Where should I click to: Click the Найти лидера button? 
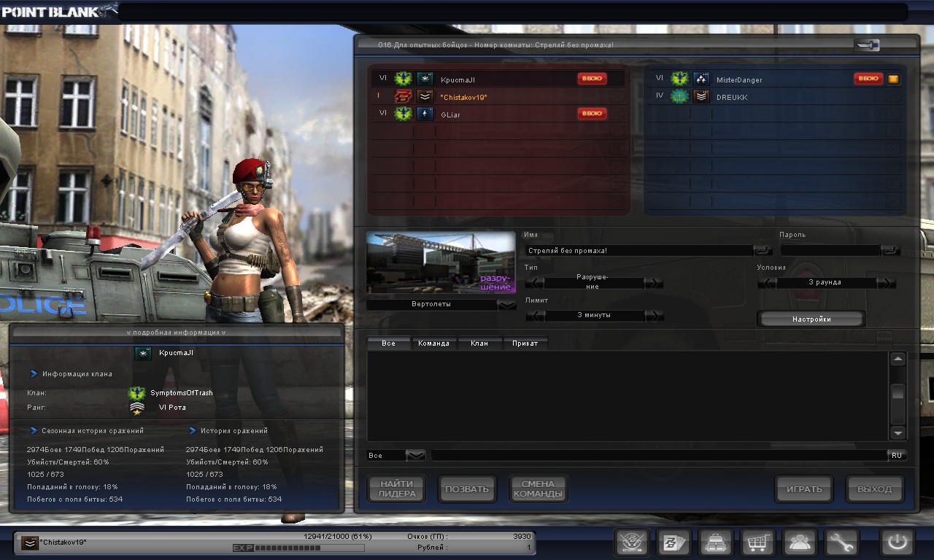pyautogui.click(x=397, y=489)
